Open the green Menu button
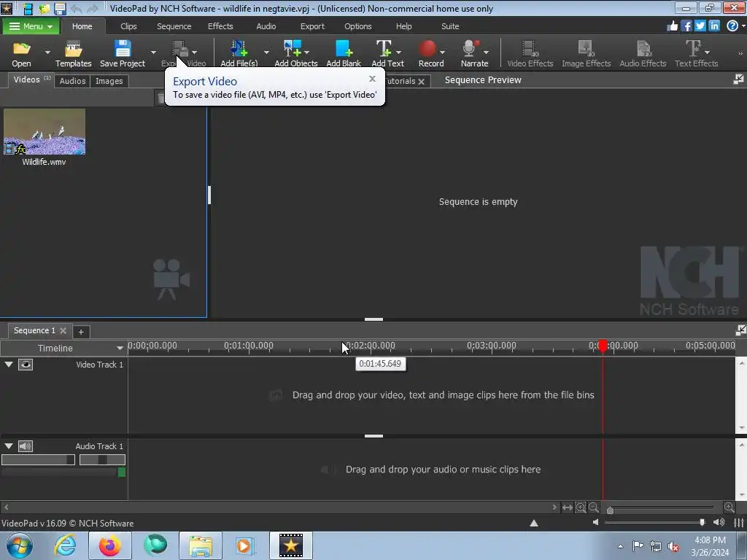747x560 pixels. point(31,26)
